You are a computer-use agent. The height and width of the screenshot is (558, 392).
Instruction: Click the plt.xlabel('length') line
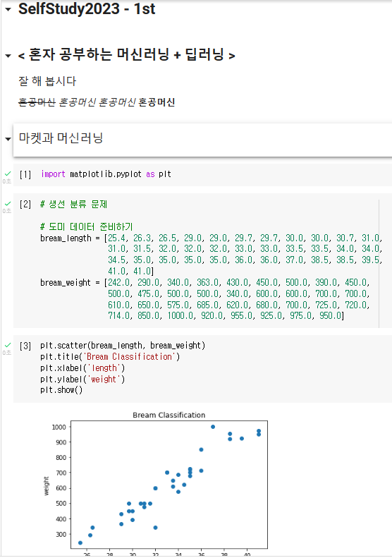click(82, 368)
